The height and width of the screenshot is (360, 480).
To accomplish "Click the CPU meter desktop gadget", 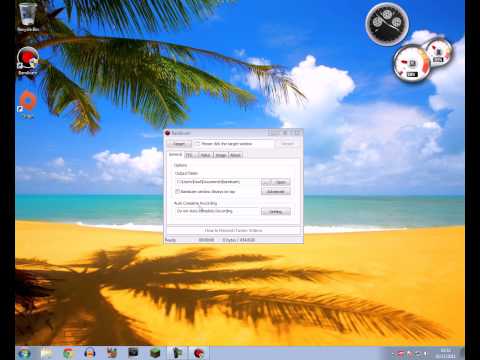I will click(412, 64).
